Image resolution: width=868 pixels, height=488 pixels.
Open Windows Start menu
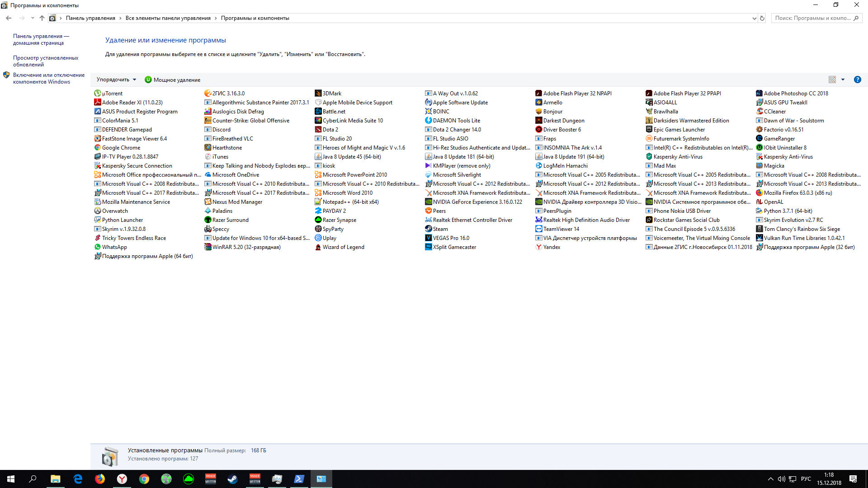[11, 479]
